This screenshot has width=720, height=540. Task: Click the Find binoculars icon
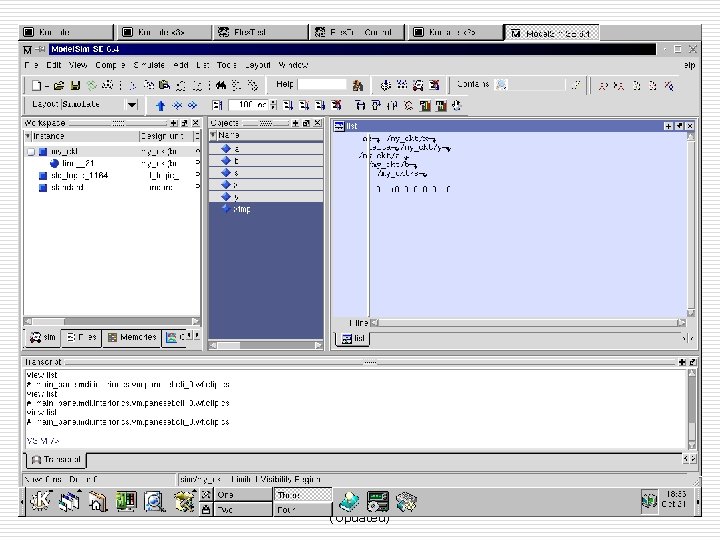(221, 85)
